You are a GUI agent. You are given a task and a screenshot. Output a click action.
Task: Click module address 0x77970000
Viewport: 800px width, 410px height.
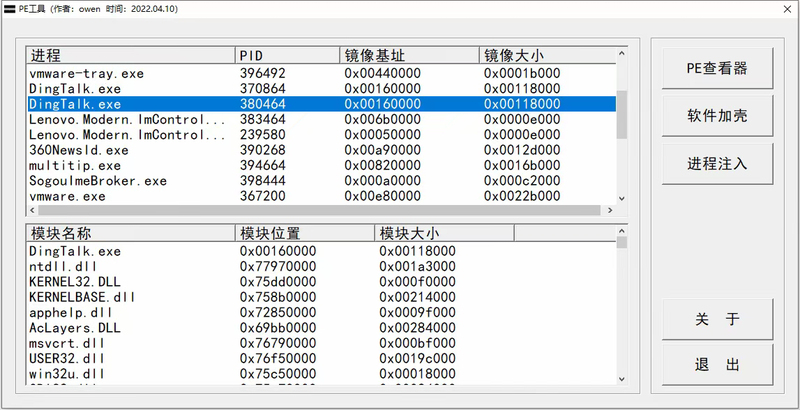278,266
